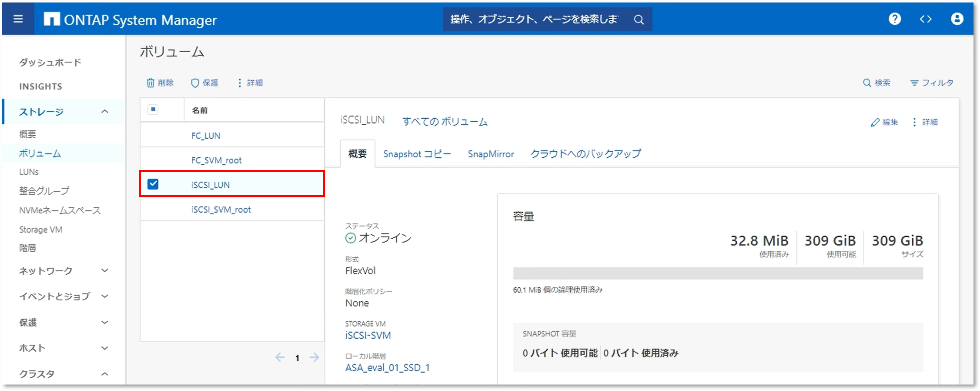The image size is (980, 391).
Task: Switch to Snapshot コピー tab
Action: (x=417, y=154)
